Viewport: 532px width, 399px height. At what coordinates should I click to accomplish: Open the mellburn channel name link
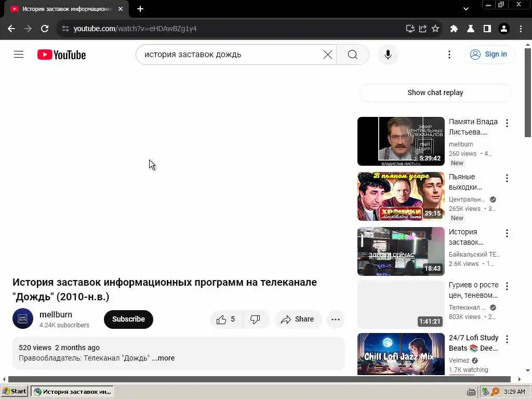[x=56, y=314]
